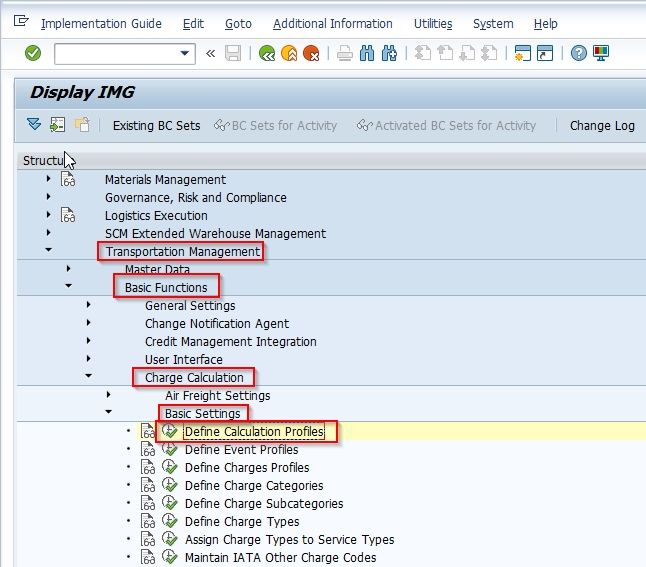Image resolution: width=646 pixels, height=567 pixels.
Task: Expand the User Interface node
Action: pos(89,358)
